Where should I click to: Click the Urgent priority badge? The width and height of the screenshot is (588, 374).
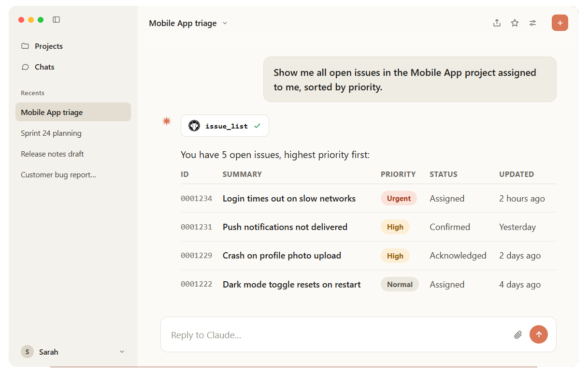399,198
